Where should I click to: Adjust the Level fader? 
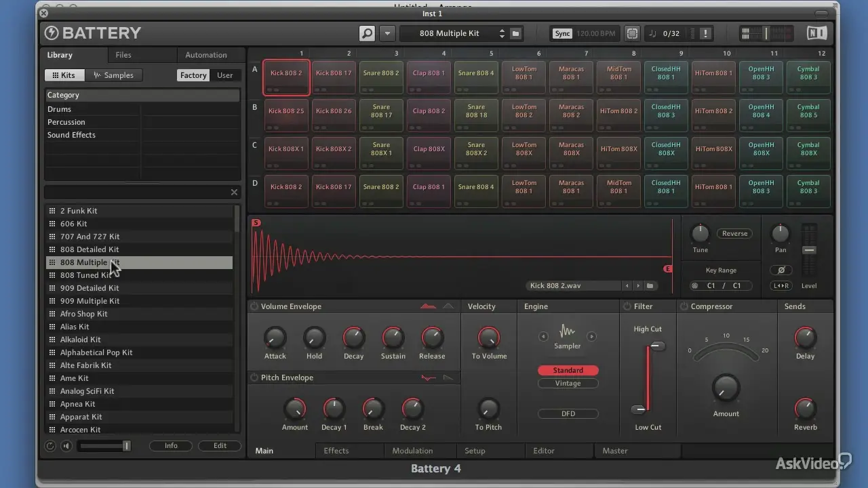click(809, 250)
